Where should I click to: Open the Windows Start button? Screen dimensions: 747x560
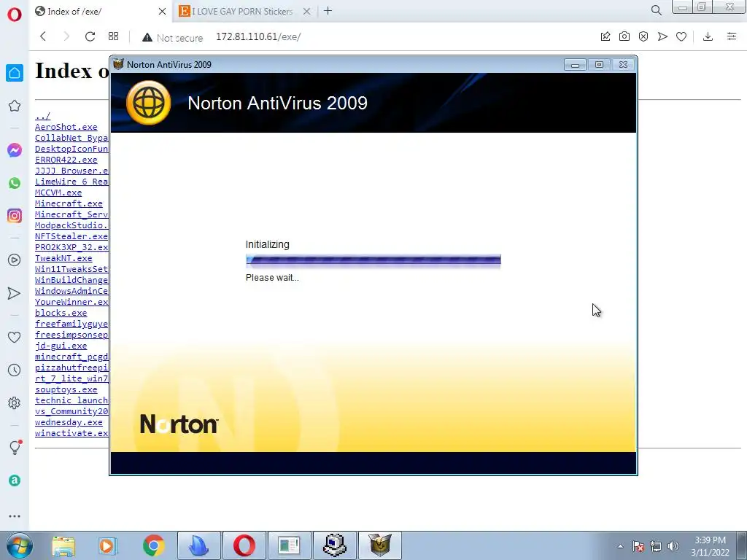pyautogui.click(x=20, y=545)
